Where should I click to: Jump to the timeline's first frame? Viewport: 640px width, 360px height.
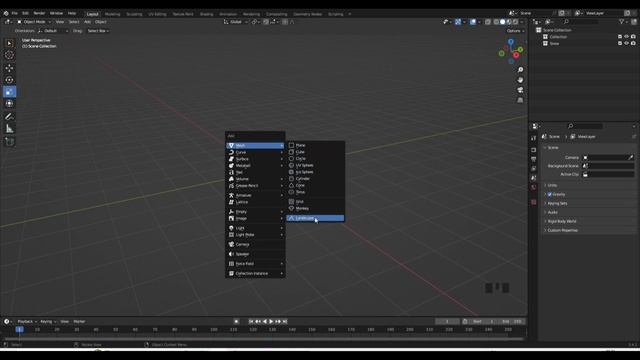click(x=251, y=322)
